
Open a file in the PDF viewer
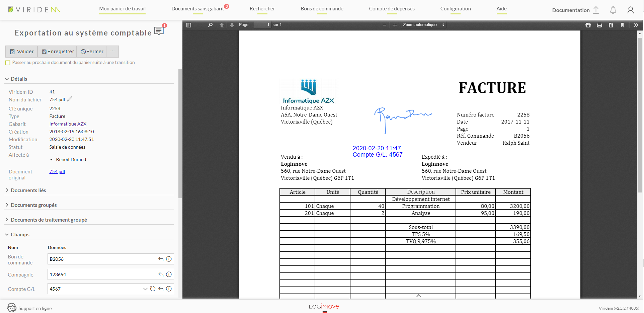pyautogui.click(x=588, y=25)
